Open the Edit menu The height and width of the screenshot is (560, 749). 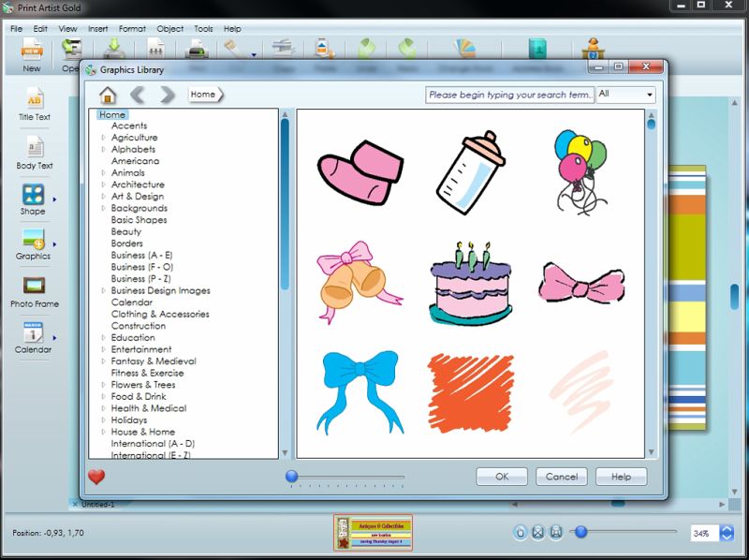coord(40,29)
